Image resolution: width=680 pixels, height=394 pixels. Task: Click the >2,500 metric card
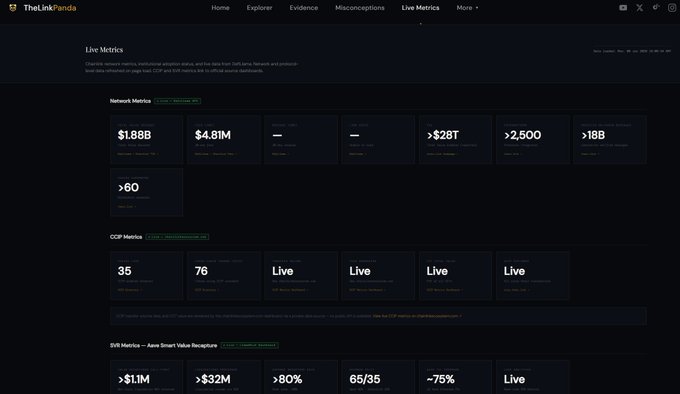pyautogui.click(x=533, y=139)
